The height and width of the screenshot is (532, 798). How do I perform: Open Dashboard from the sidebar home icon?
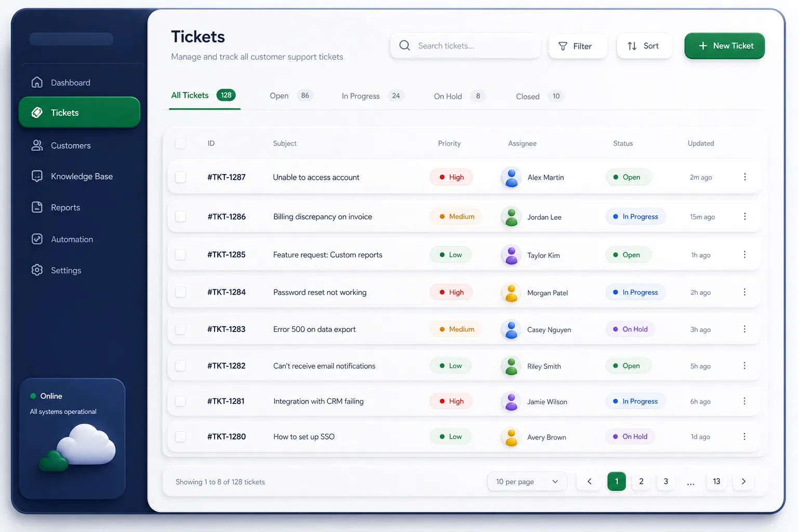click(x=37, y=82)
